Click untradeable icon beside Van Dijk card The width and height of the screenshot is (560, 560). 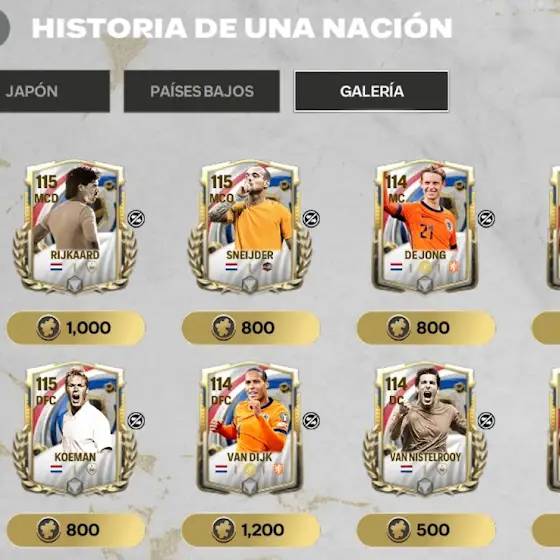311,421
